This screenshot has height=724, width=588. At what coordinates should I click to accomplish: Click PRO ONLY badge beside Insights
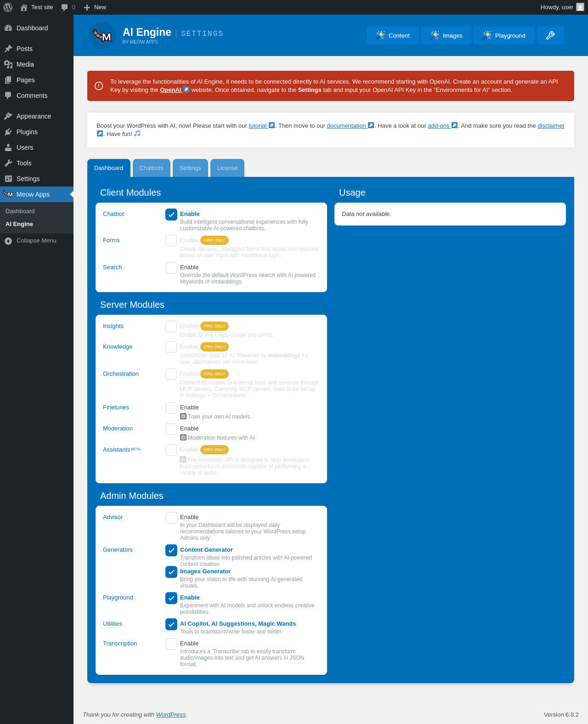[215, 326]
